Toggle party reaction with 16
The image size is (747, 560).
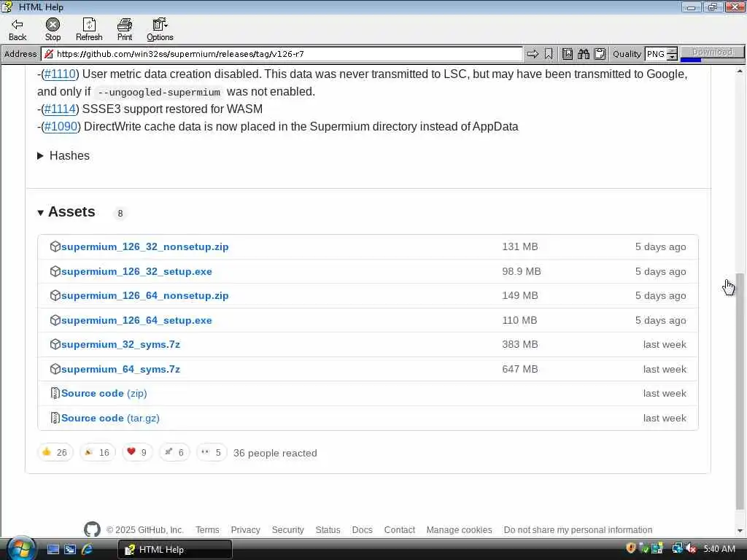pyautogui.click(x=97, y=452)
